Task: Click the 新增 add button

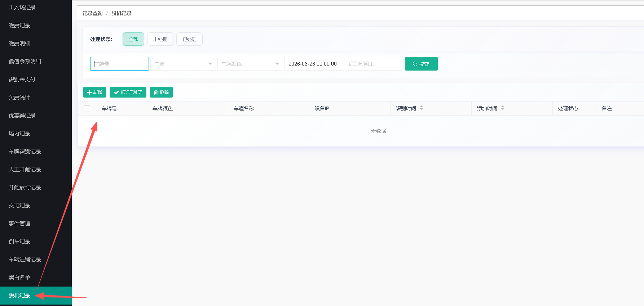Action: [x=94, y=92]
